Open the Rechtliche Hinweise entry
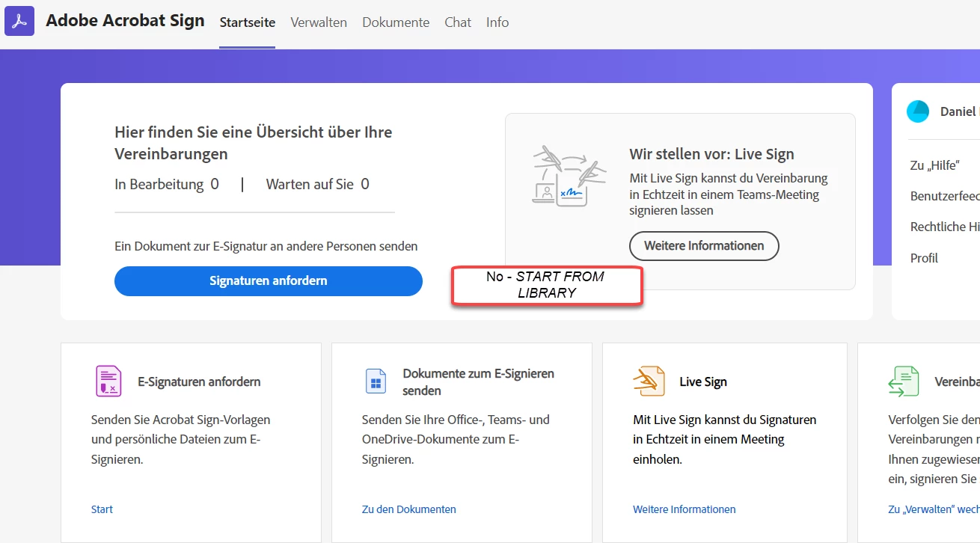 (945, 227)
